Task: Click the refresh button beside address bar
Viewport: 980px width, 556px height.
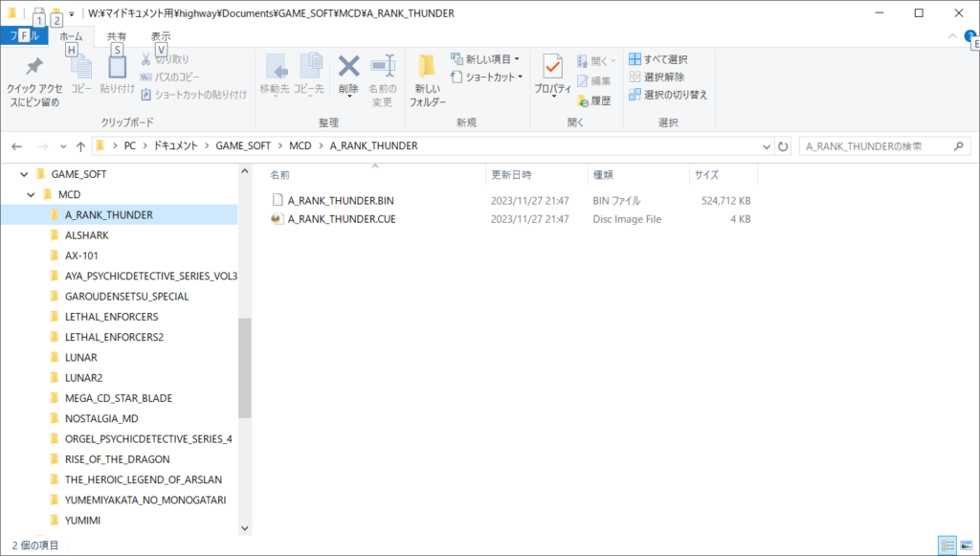Action: pos(783,146)
